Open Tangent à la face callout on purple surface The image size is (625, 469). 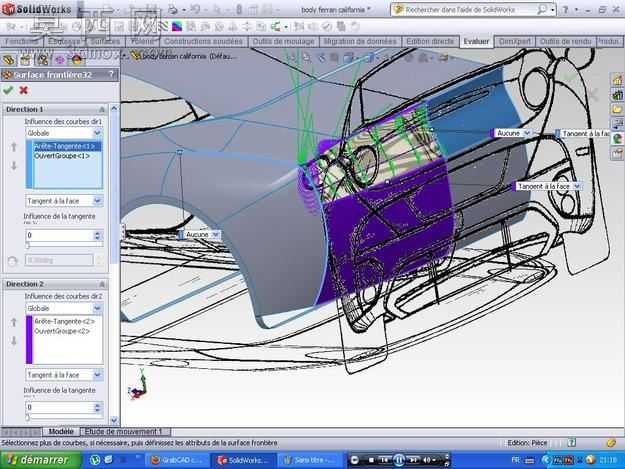point(576,186)
